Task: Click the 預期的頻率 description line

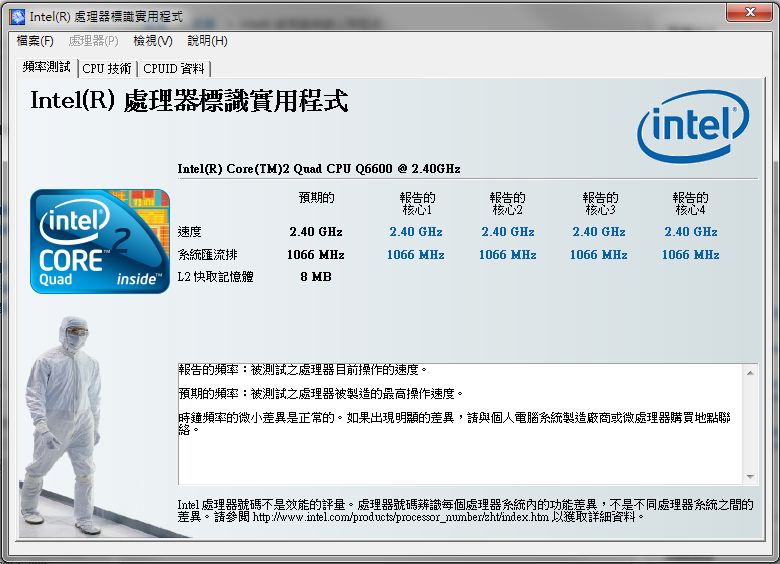Action: click(321, 394)
